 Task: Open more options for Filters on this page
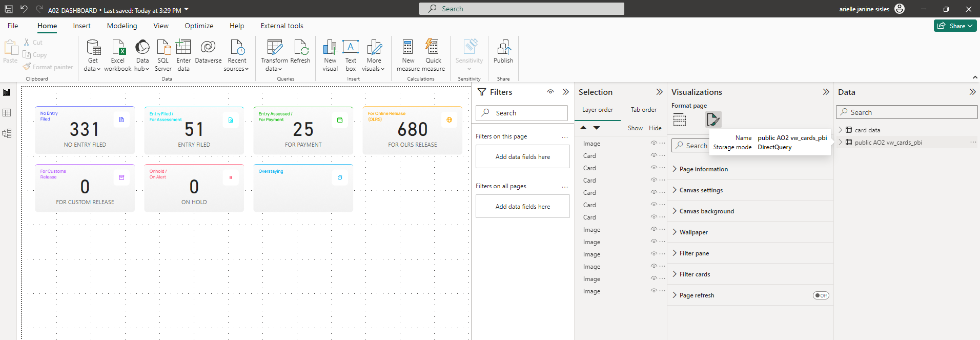tap(565, 137)
